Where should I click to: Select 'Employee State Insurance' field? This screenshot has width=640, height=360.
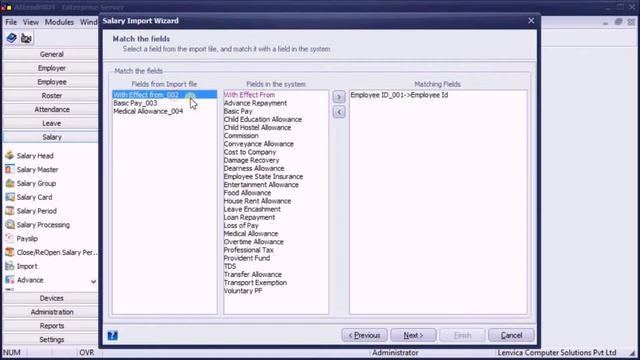click(263, 176)
